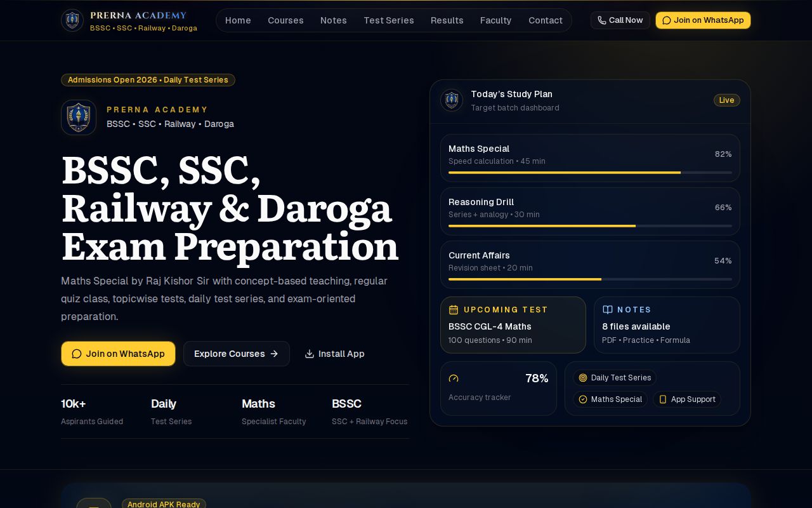Click the Live badge in study plan
This screenshot has height=508, width=812.
tap(727, 100)
